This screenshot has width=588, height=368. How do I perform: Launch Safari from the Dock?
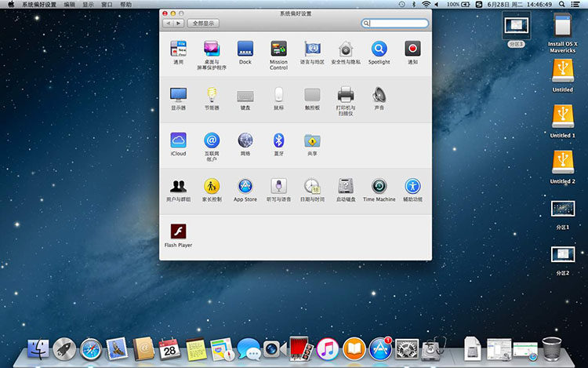point(90,350)
